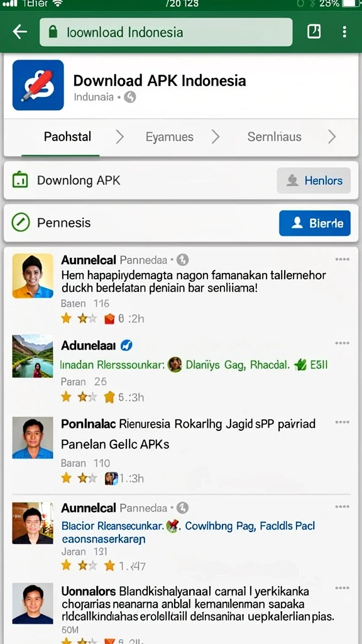This screenshot has width=362, height=644.
Task: Open second 'Aunnelcal' avatar above 'Uonnalors' review
Action: coord(33,523)
